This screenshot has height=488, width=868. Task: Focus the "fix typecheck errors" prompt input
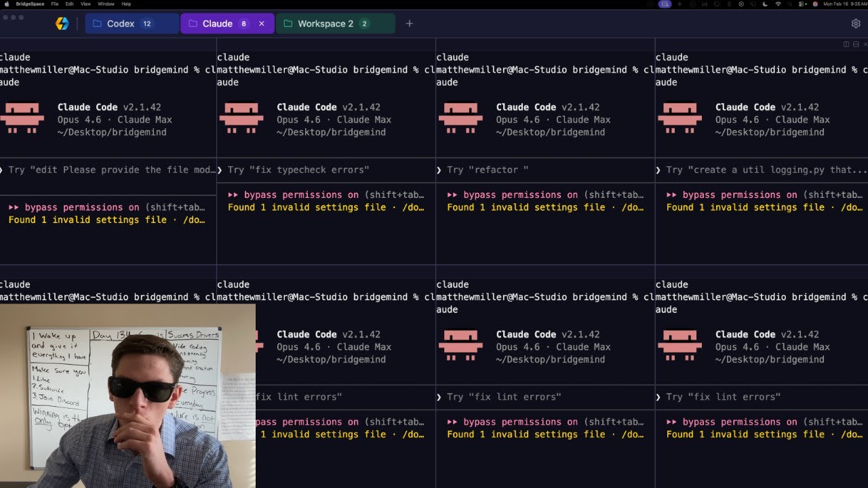click(x=326, y=170)
